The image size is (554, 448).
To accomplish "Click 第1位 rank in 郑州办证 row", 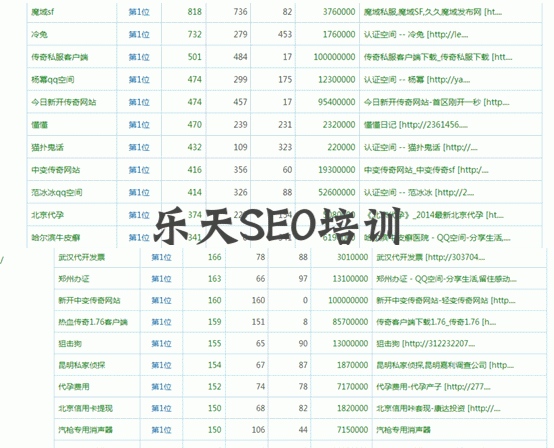I will 161,279.
